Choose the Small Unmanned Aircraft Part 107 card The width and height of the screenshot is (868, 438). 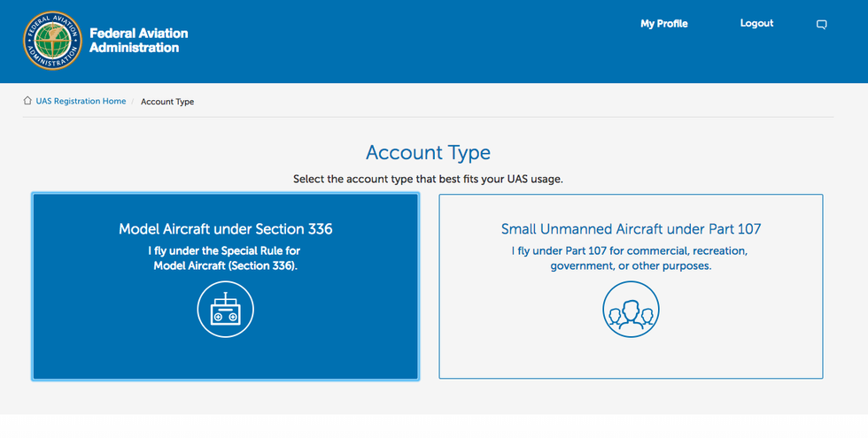pyautogui.click(x=631, y=354)
